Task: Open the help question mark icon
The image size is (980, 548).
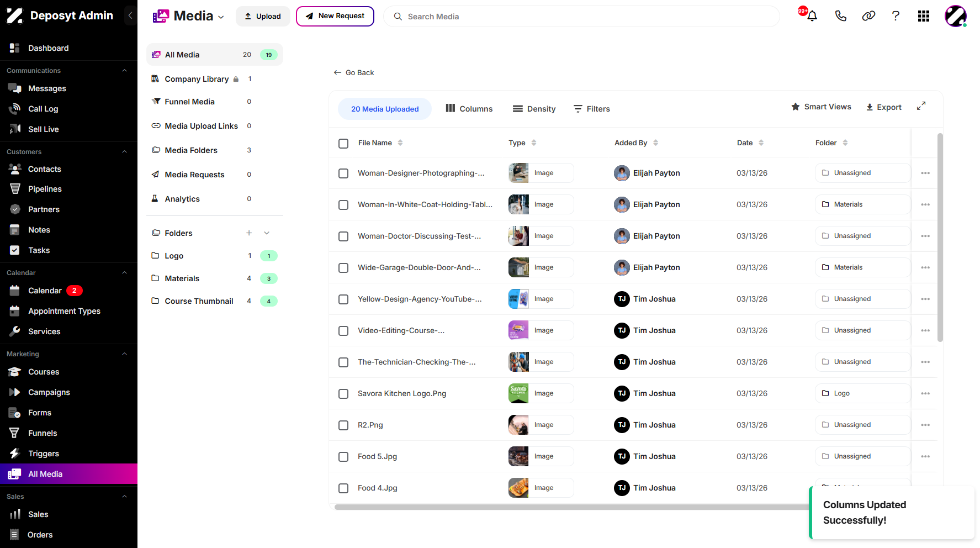Action: (896, 16)
